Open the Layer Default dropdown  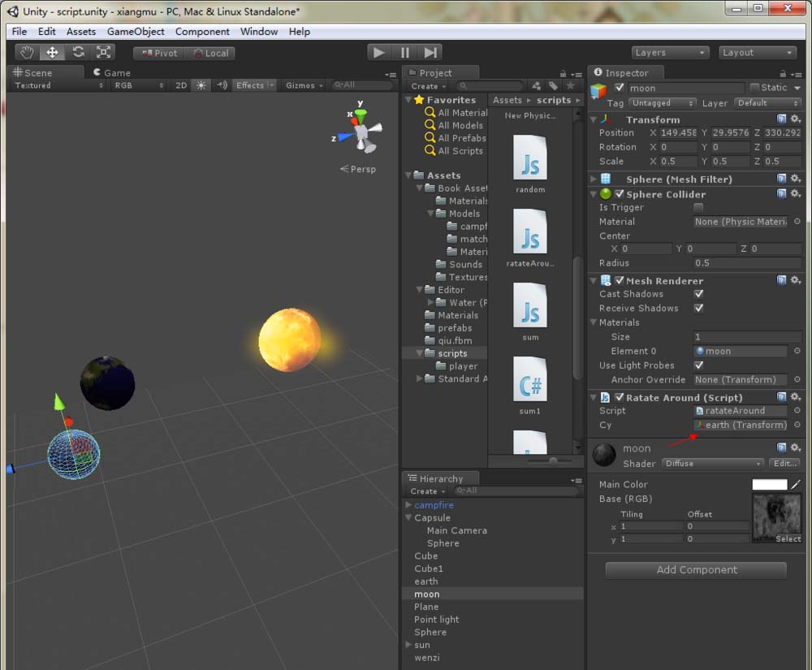767,103
